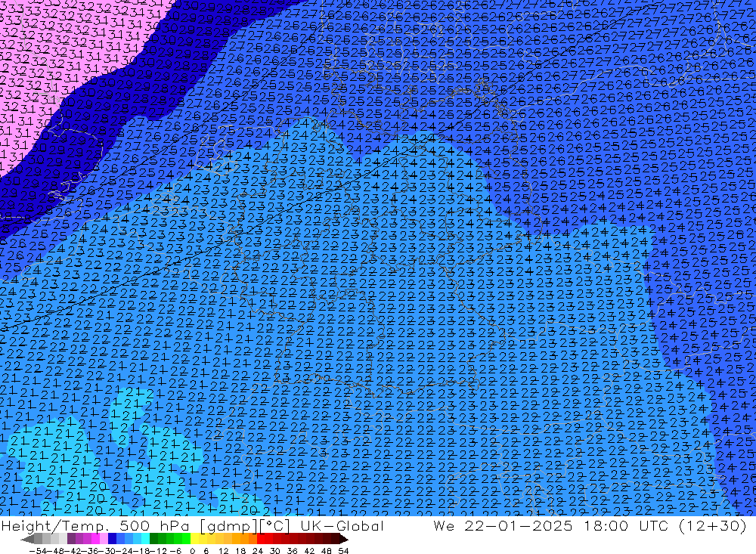
Task: Click the '-54' value on the legend scale
Action: [38, 551]
